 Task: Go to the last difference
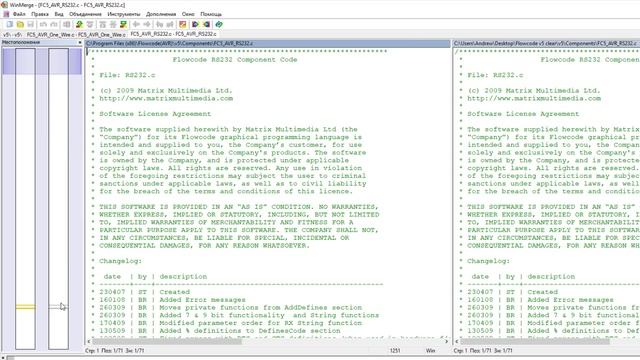(123, 24)
